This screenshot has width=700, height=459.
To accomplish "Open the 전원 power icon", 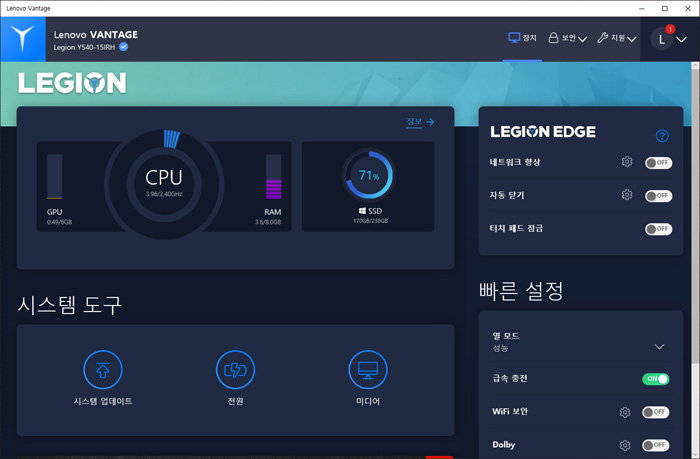I will click(x=235, y=370).
